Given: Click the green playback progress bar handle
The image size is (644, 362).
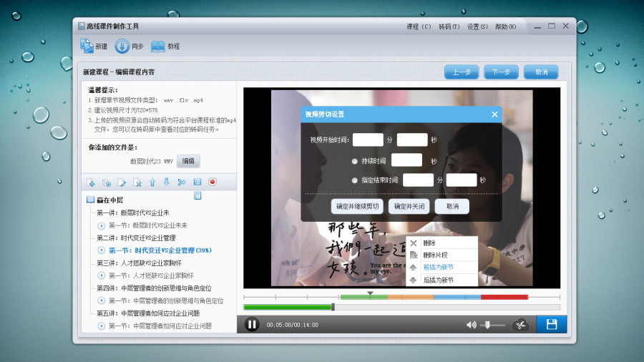Looking at the screenshot, I should click(x=333, y=307).
